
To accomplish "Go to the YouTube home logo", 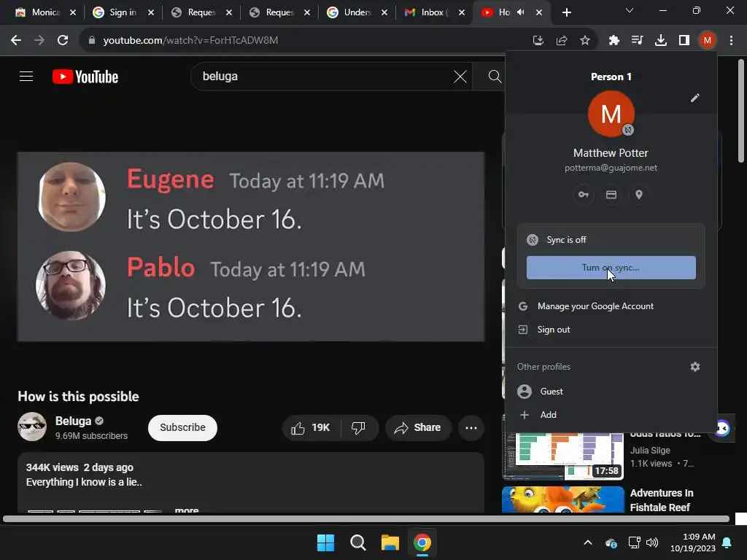I will pyautogui.click(x=85, y=77).
